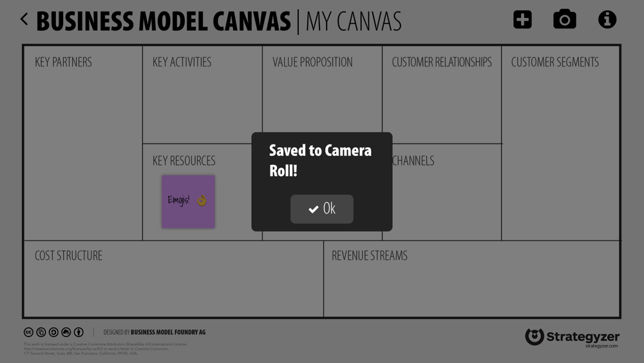Click the attribution person license icon
This screenshot has height=363, width=644.
pyautogui.click(x=79, y=332)
